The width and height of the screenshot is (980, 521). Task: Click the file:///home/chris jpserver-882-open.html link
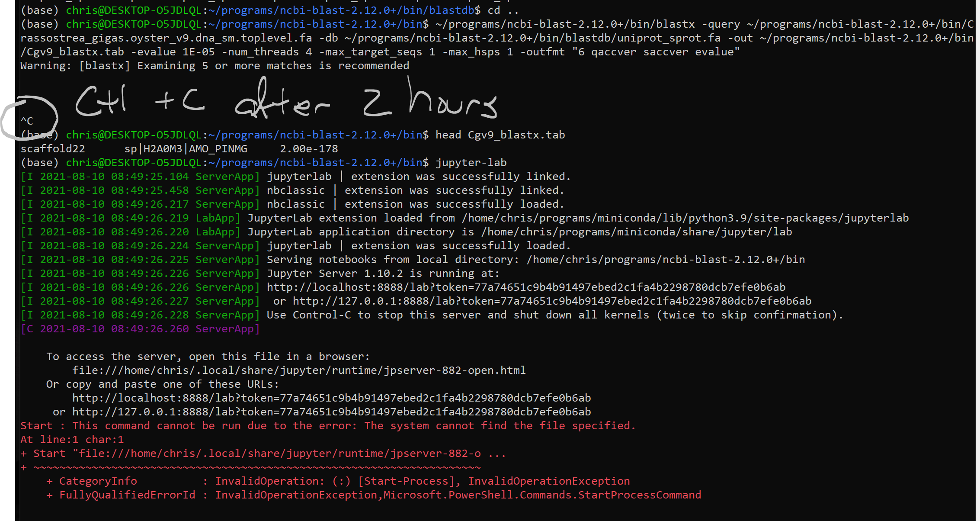click(x=299, y=370)
